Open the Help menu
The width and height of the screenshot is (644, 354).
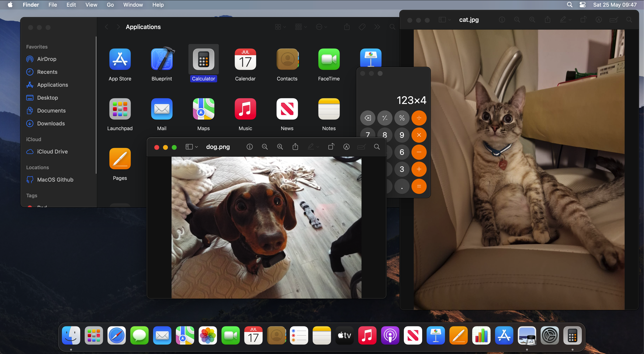point(158,5)
